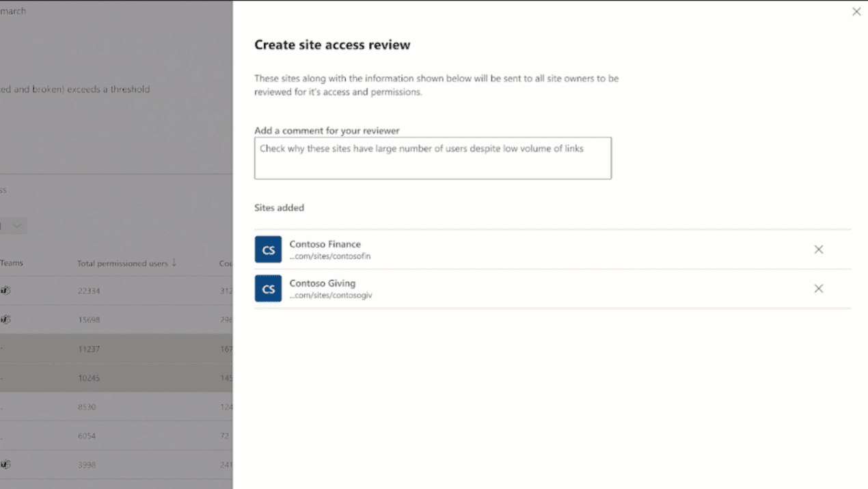This screenshot has width=868, height=489.
Task: Dismiss the Create site access review panel
Action: coord(856,11)
